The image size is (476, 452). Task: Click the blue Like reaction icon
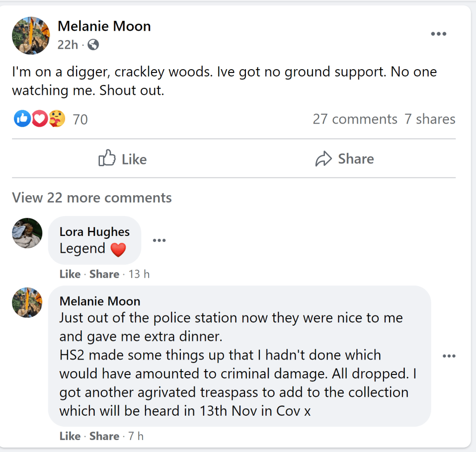click(x=21, y=119)
